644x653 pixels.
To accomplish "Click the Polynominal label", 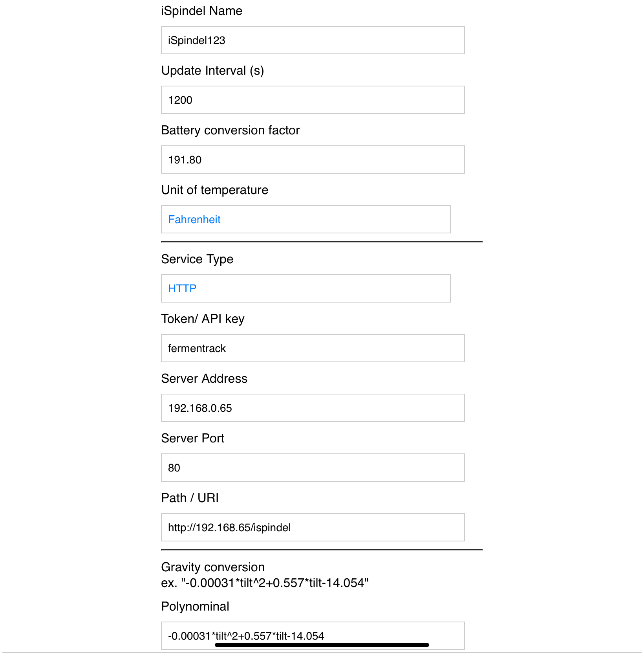I will 195,606.
